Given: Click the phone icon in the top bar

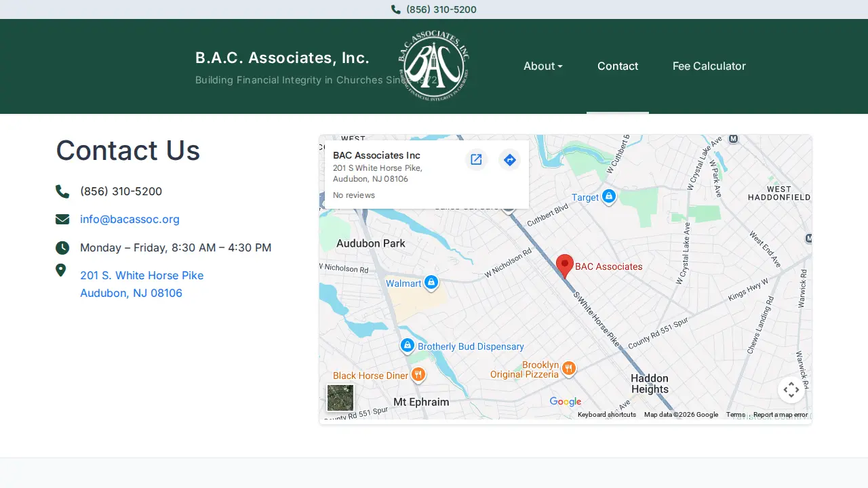Looking at the screenshot, I should pos(396,9).
